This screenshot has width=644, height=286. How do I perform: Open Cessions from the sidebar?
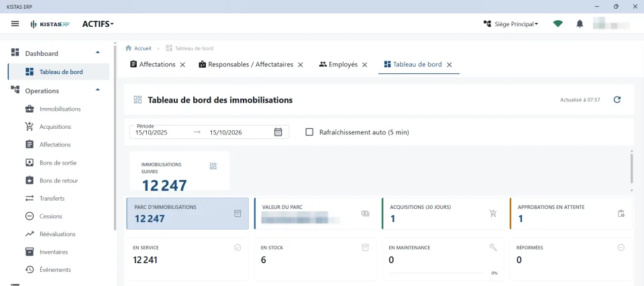click(x=50, y=216)
